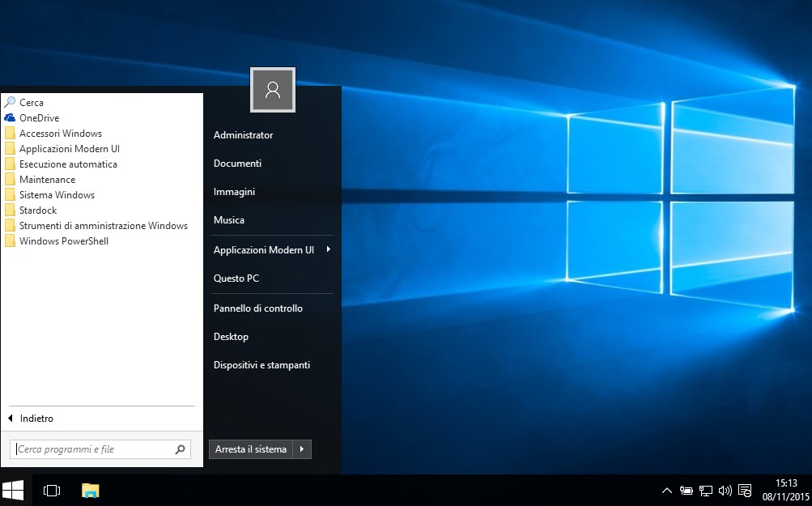Click the Indietro back arrow
Image resolution: width=812 pixels, height=506 pixels.
[x=11, y=418]
